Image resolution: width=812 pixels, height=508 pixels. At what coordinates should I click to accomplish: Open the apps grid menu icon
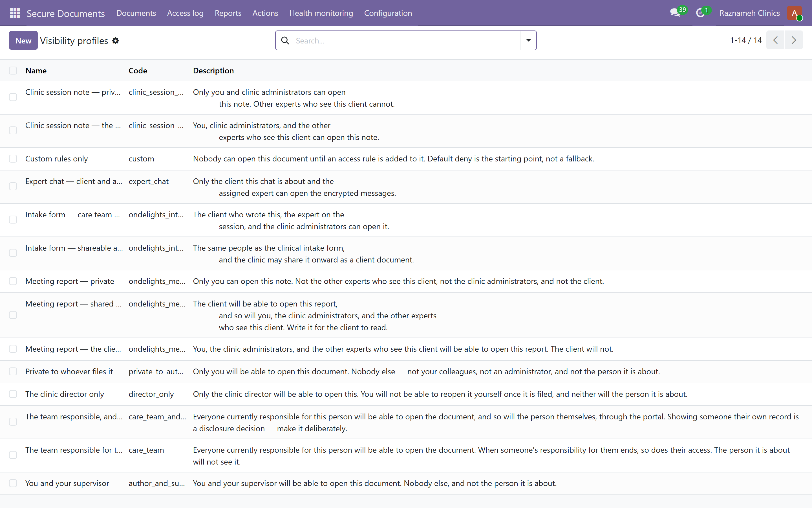[15, 13]
